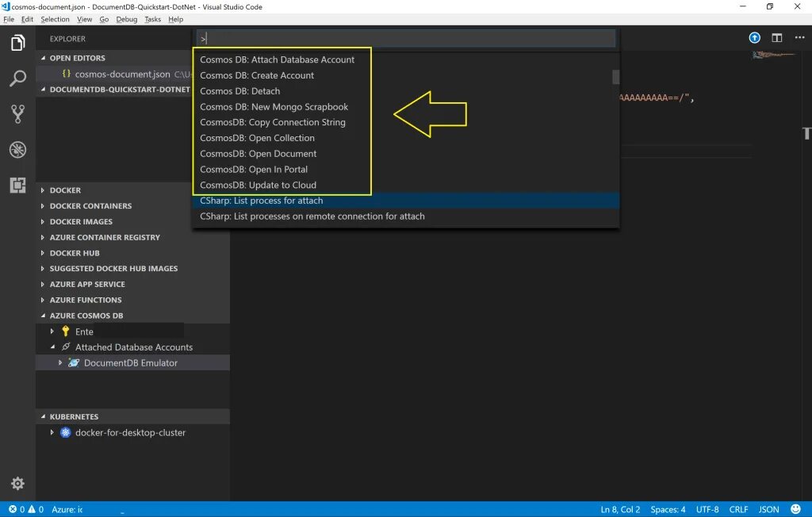Open the Debug view icon
Screen dimensions: 812x517
tap(17, 150)
